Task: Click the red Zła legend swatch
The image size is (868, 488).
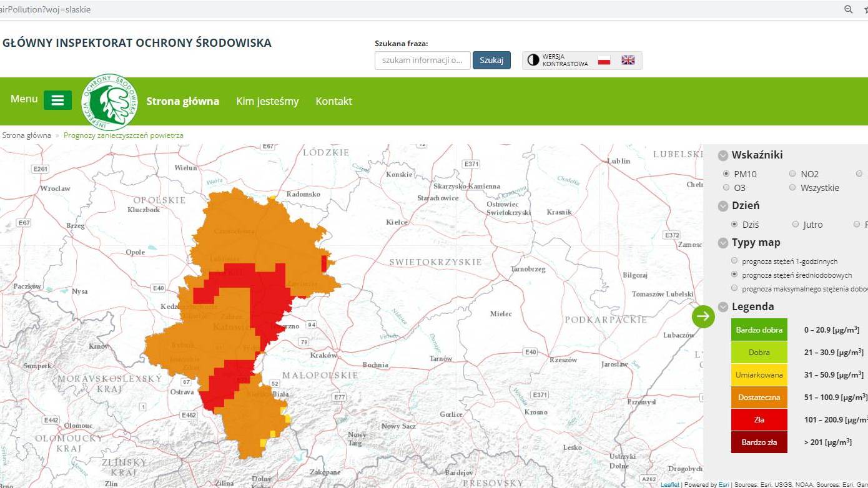Action: (x=759, y=420)
